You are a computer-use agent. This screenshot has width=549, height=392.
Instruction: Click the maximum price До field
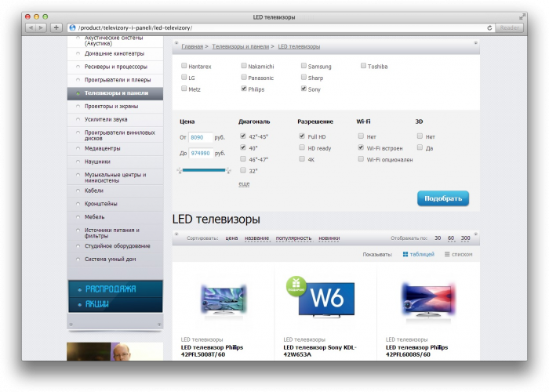click(x=201, y=154)
